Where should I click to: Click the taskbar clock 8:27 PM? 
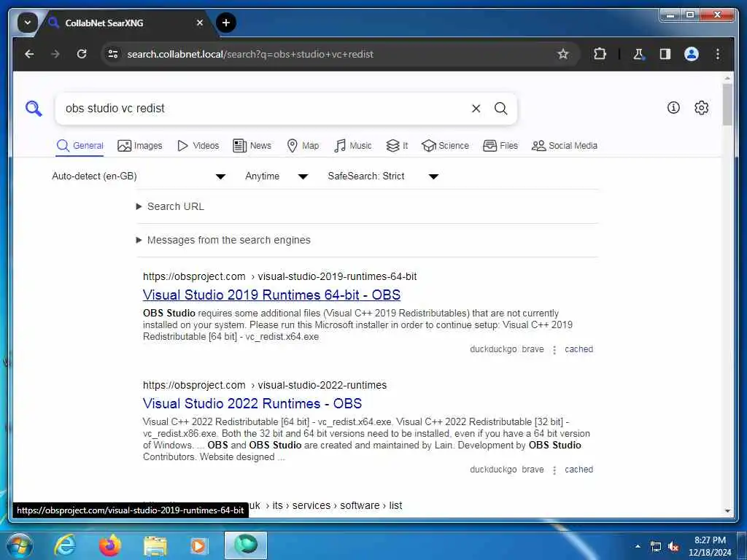coord(710,545)
